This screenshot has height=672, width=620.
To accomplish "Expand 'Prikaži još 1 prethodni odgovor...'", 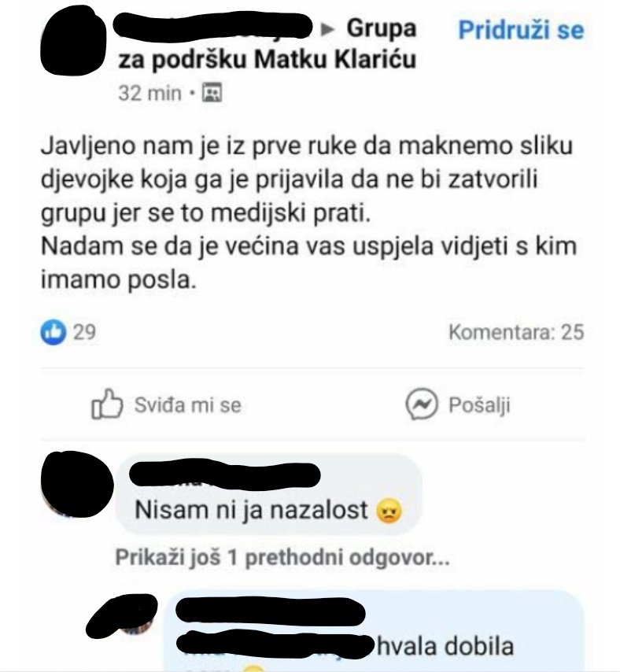I will click(x=282, y=558).
